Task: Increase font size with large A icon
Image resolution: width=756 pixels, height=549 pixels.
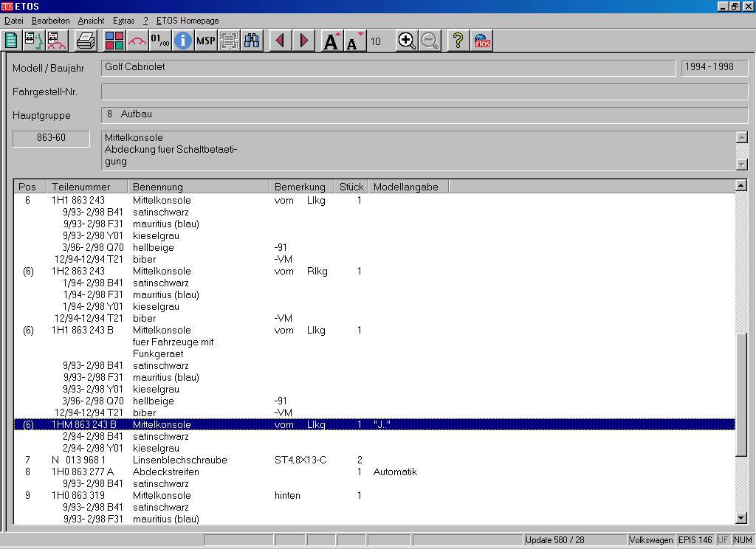Action: point(332,41)
